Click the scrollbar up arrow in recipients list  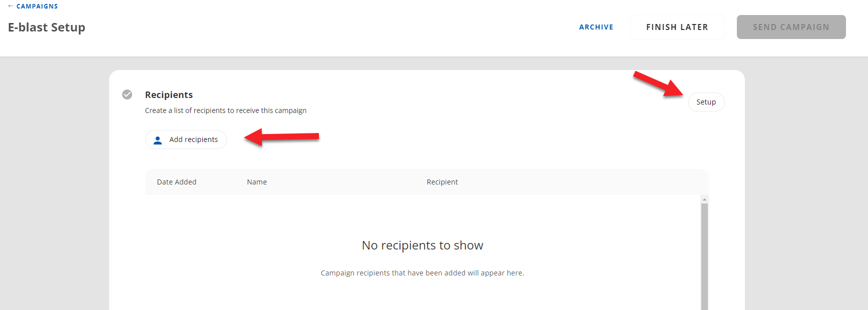704,199
